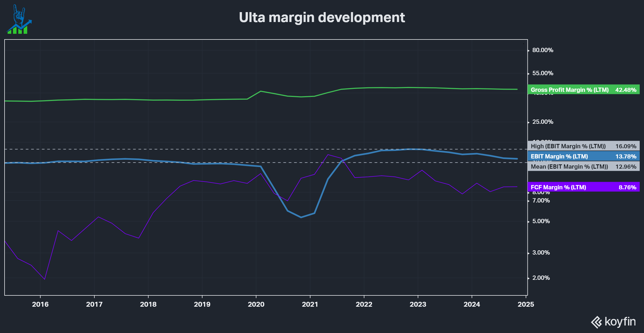Click the 13.78% EBIT margin value
Image resolution: width=644 pixels, height=333 pixels.
click(626, 156)
